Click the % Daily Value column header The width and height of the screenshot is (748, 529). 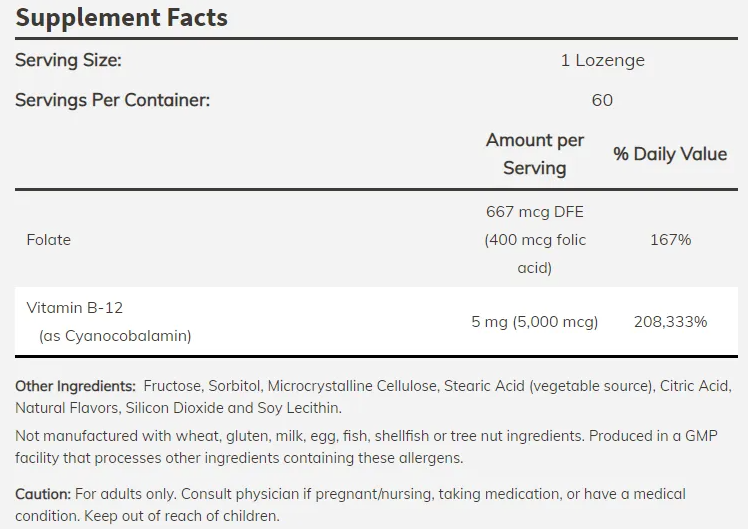(670, 154)
